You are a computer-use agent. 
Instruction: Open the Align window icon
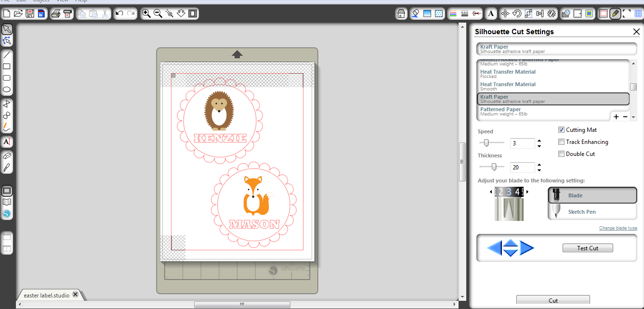tap(540, 13)
